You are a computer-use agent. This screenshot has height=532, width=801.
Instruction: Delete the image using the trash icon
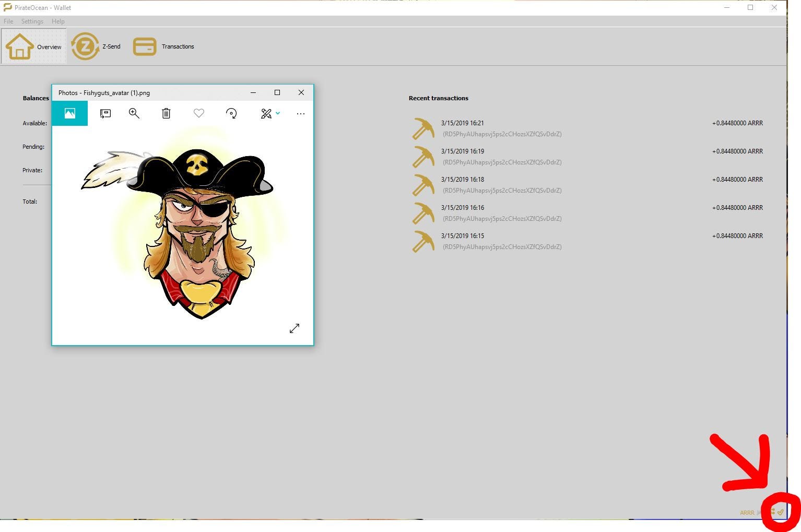(166, 113)
